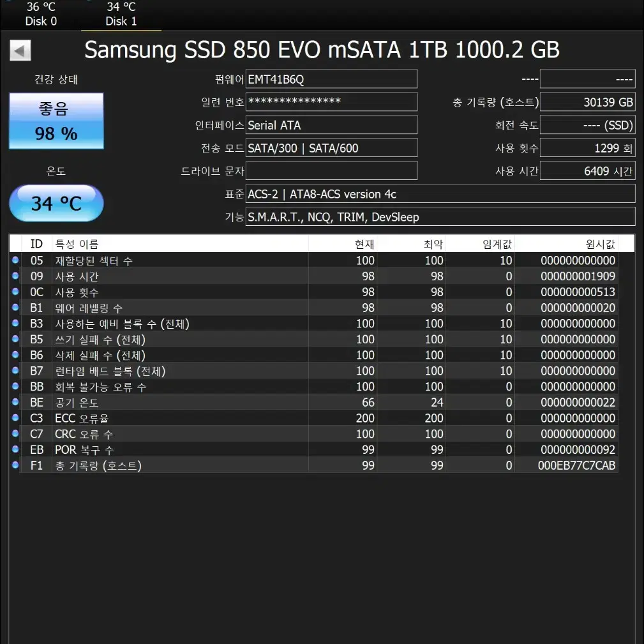
Task: Select the ECC 오류율 attribute row
Action: (314, 418)
